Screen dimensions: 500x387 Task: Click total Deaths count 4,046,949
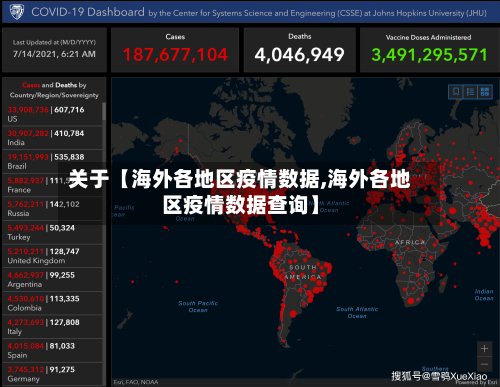click(299, 55)
